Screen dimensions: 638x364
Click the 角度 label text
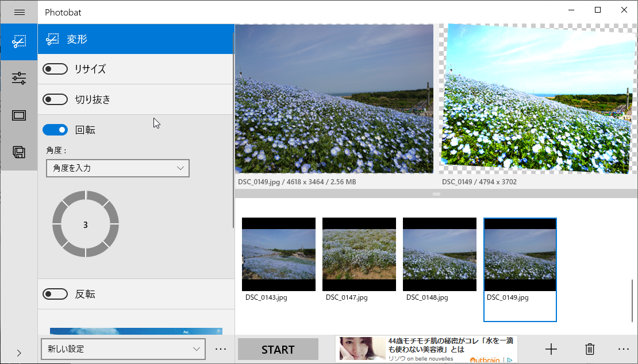pos(56,150)
